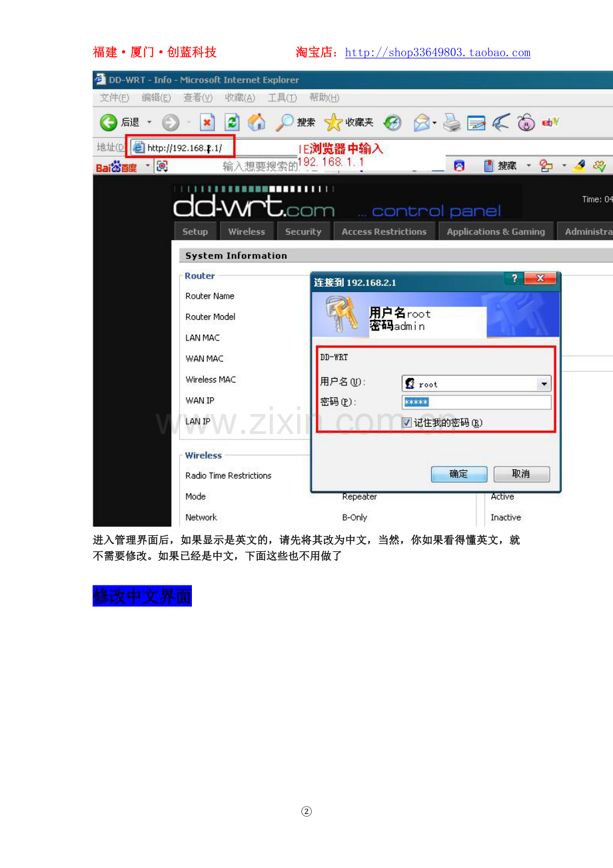Screen dimensions: 613x868
Task: Click the page icon in address bar
Action: click(139, 147)
